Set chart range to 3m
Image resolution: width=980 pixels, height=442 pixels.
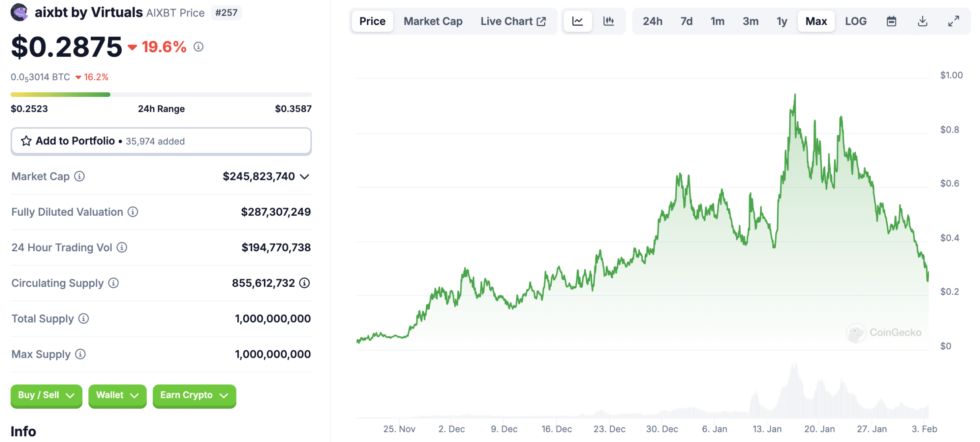[x=750, y=21]
